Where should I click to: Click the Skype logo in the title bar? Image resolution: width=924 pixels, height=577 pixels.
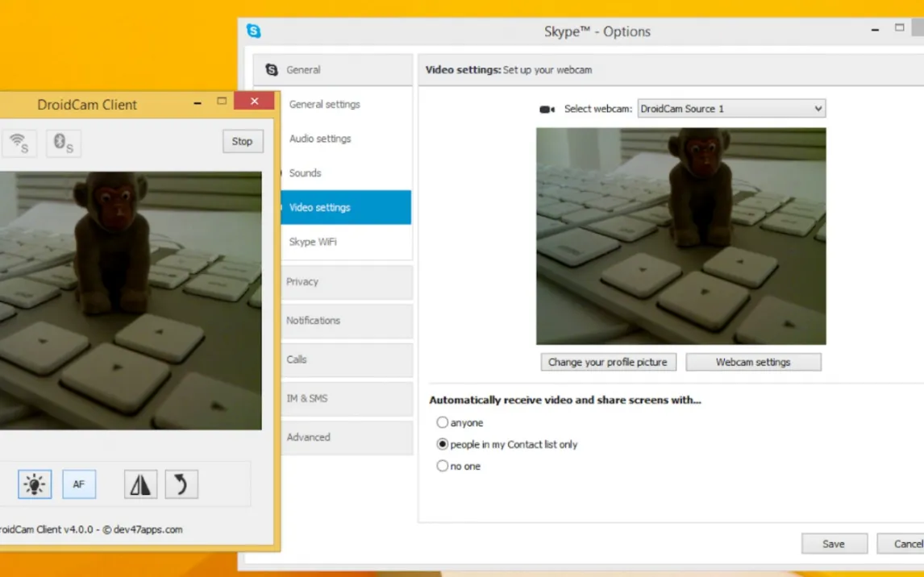[254, 31]
